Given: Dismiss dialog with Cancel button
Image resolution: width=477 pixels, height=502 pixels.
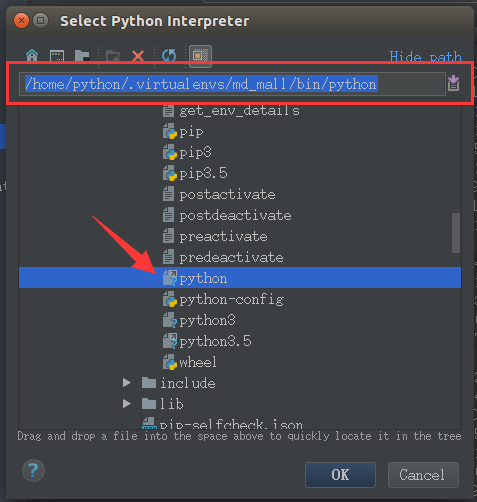Looking at the screenshot, I should point(423,475).
